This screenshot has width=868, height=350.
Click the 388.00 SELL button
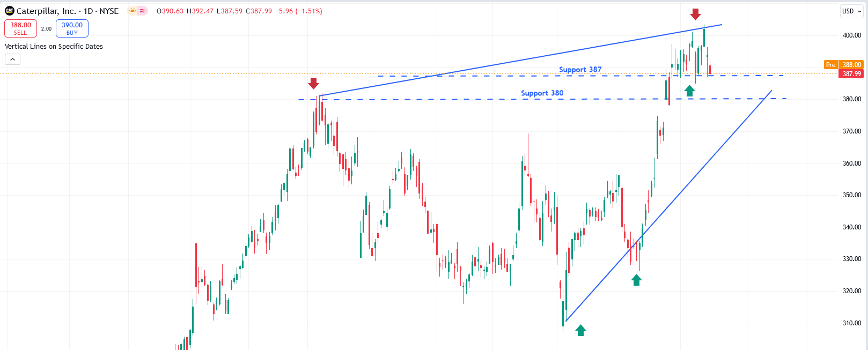[x=20, y=28]
